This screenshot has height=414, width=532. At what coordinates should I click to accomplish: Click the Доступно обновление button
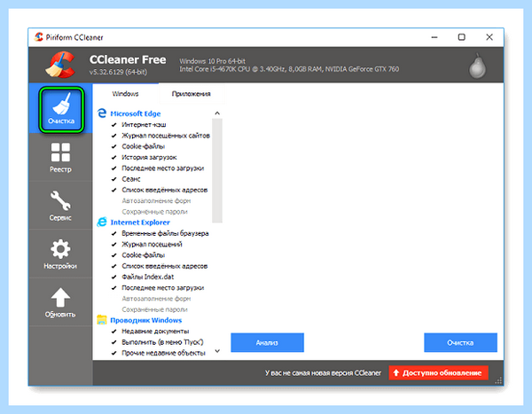pos(438,373)
